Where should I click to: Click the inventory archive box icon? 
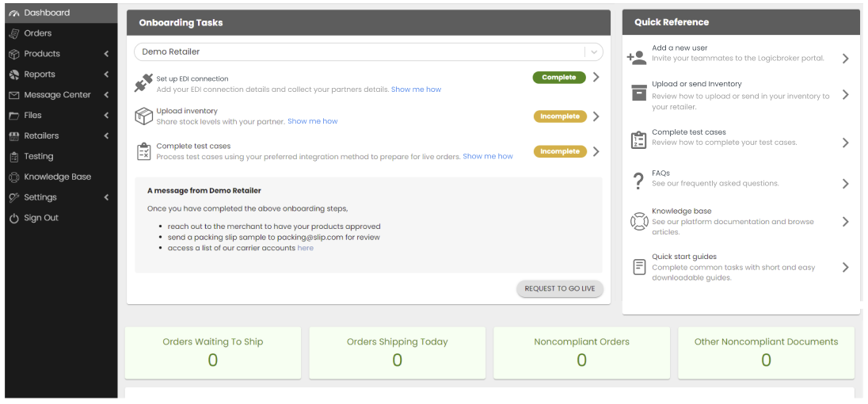click(638, 93)
